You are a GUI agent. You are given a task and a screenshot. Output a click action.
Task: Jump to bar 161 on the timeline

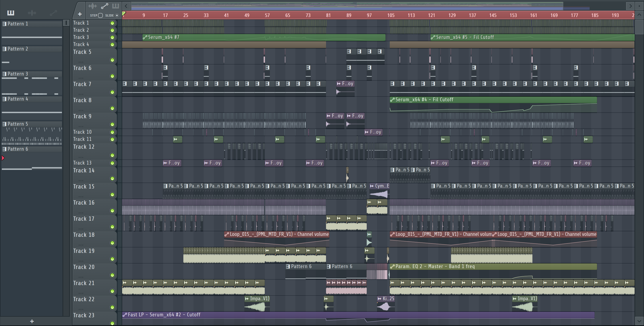click(x=534, y=15)
